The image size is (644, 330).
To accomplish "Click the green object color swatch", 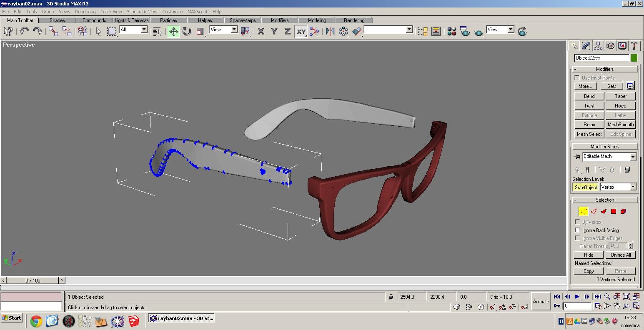I will point(634,58).
